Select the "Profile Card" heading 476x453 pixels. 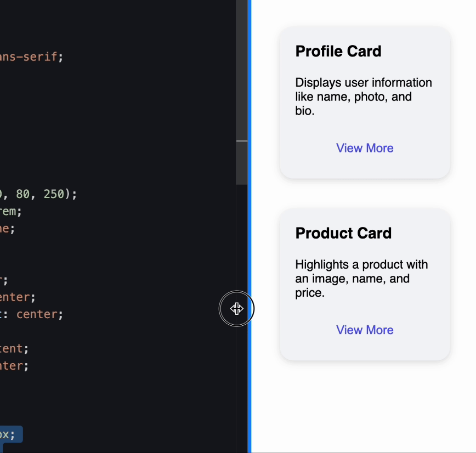338,51
